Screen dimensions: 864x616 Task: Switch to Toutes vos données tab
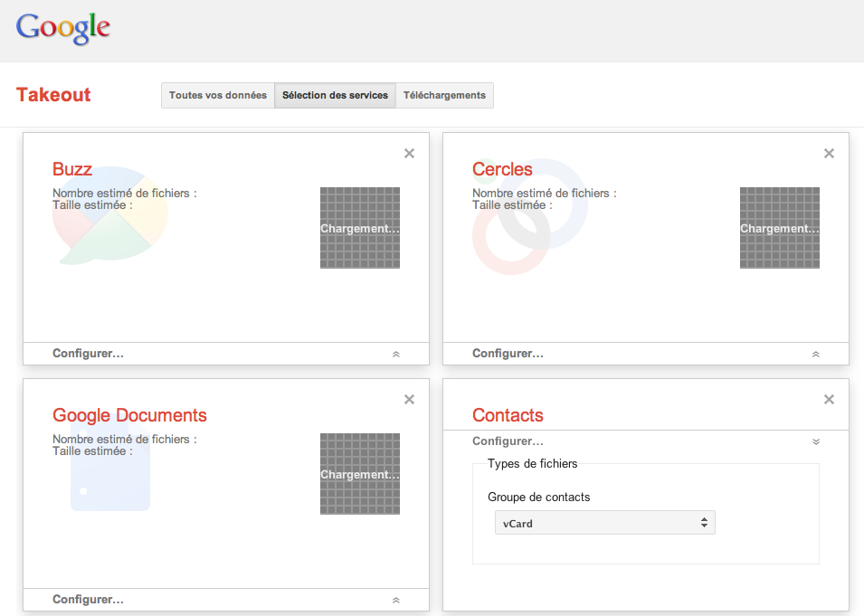click(218, 95)
